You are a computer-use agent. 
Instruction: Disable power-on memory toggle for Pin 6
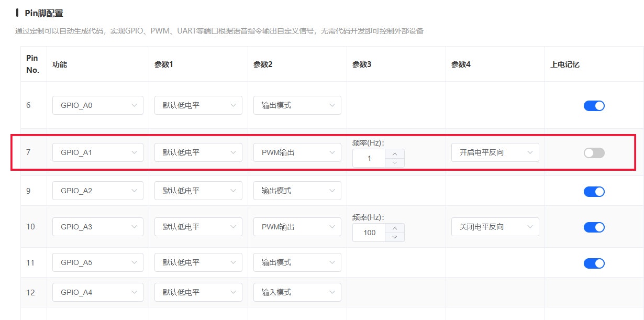point(594,105)
